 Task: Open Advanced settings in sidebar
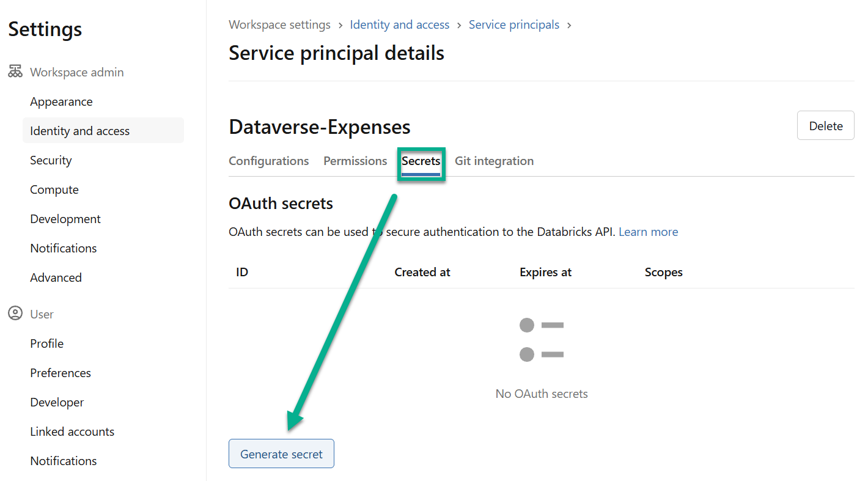[x=56, y=277]
